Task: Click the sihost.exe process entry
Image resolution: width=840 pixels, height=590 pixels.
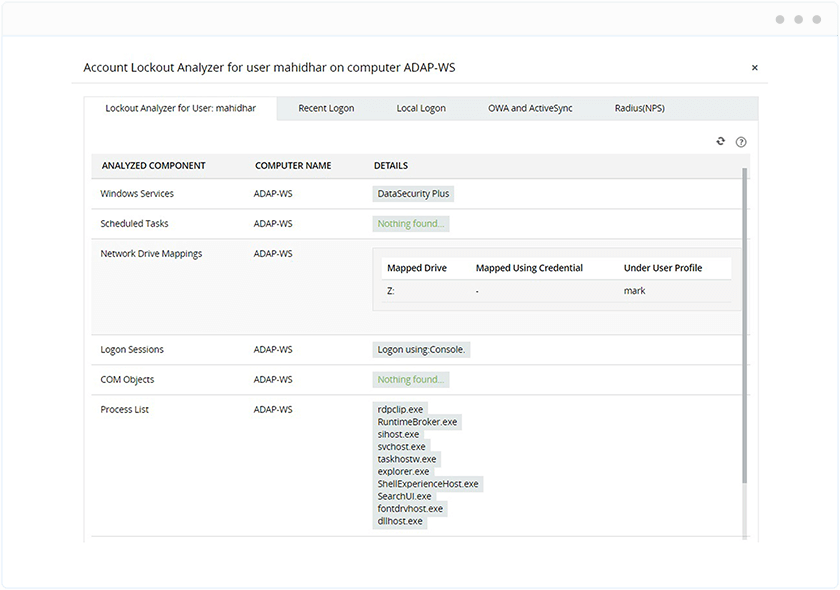Action: pos(398,434)
